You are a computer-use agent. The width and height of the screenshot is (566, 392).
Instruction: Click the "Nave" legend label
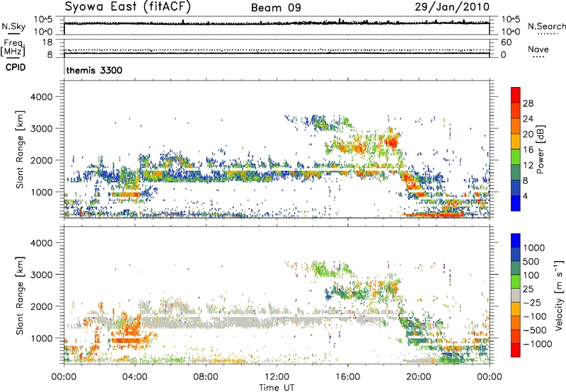[538, 49]
